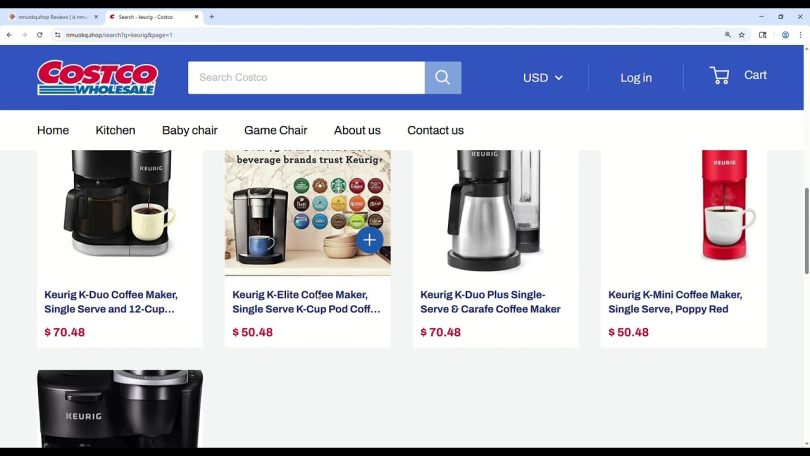Click the magnifying glass search button
810x456 pixels.
pyautogui.click(x=443, y=77)
